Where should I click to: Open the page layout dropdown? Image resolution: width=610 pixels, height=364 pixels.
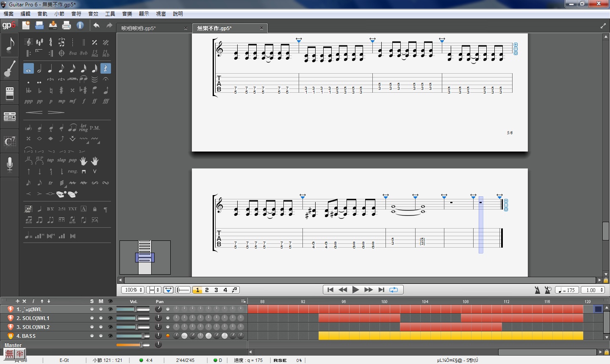[x=153, y=290]
